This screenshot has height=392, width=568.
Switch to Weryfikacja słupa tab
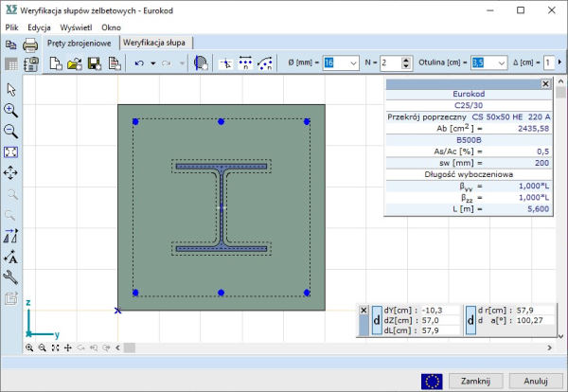[x=156, y=44]
